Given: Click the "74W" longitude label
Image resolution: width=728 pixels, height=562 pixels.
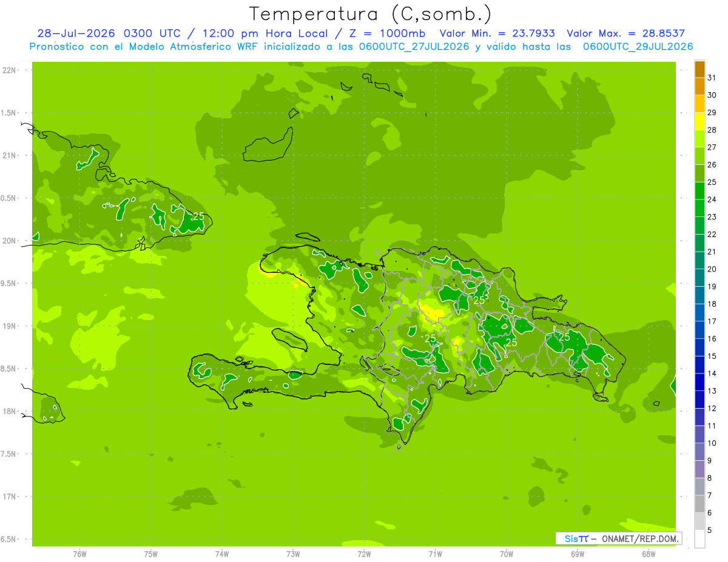Looking at the screenshot, I should [222, 554].
